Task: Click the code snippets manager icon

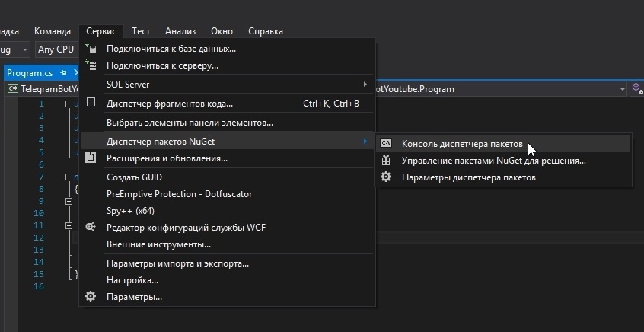Action: (91, 103)
